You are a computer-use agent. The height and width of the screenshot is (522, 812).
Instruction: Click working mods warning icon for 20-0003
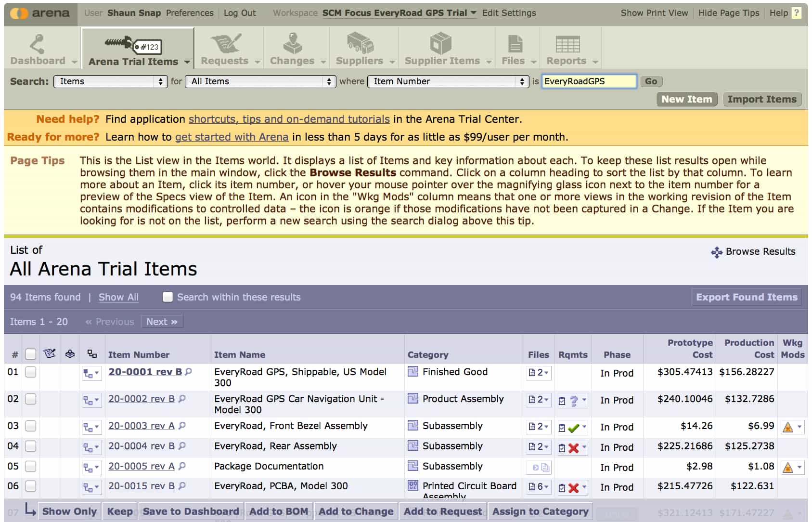click(788, 427)
